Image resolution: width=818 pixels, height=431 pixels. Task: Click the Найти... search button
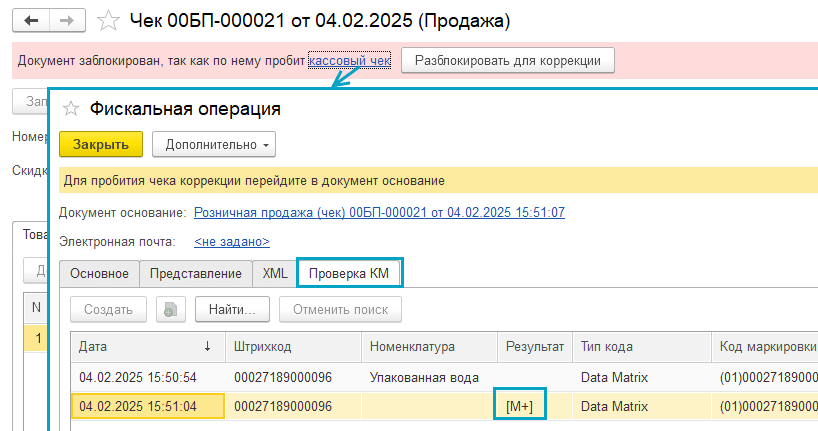232,309
